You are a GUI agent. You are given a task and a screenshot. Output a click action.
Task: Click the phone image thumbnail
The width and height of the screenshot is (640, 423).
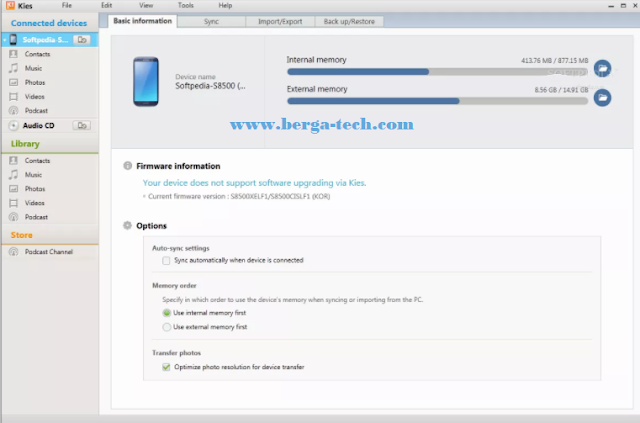[146, 82]
